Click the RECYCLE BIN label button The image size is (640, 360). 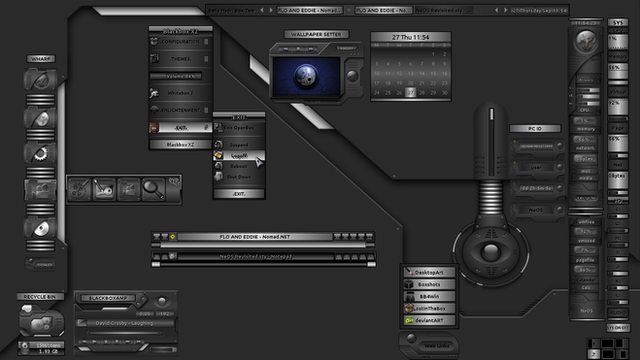pyautogui.click(x=40, y=297)
